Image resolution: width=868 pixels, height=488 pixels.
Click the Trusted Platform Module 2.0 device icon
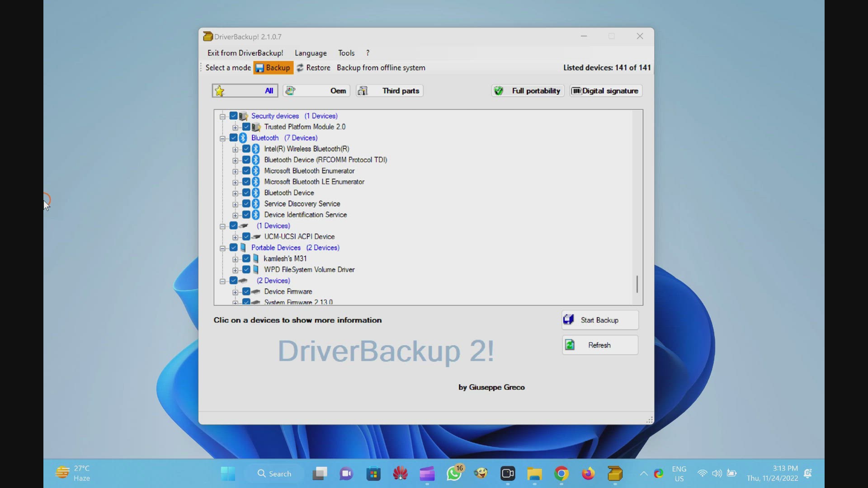pyautogui.click(x=256, y=127)
